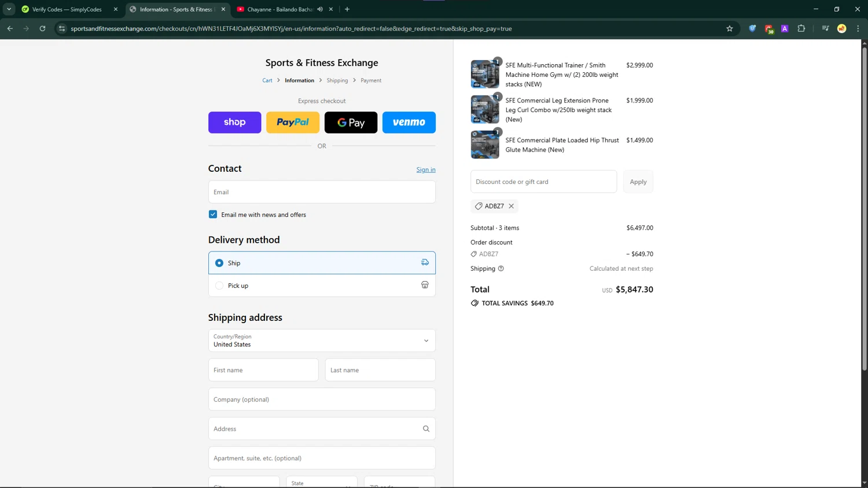Open the media controls icon in toolbar
Viewport: 868px width, 488px height.
click(825, 28)
